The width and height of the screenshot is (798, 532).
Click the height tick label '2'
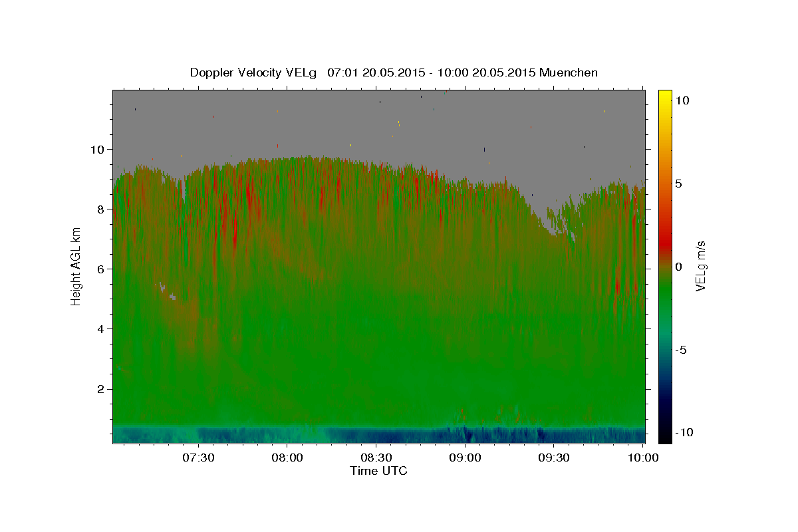coord(102,388)
